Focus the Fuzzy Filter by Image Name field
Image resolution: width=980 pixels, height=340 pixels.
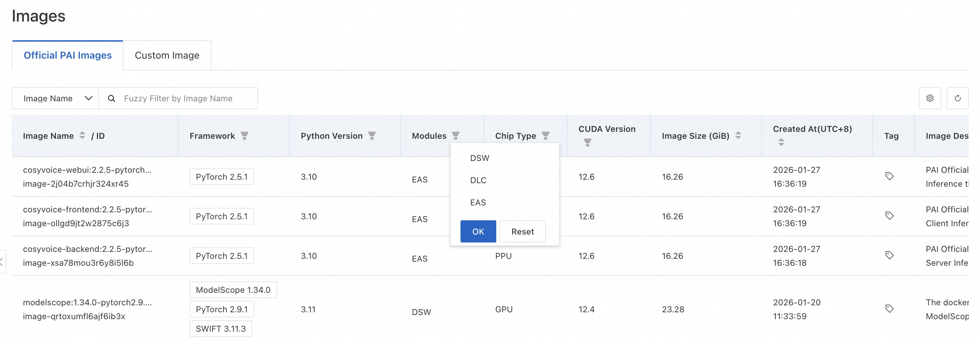click(186, 99)
